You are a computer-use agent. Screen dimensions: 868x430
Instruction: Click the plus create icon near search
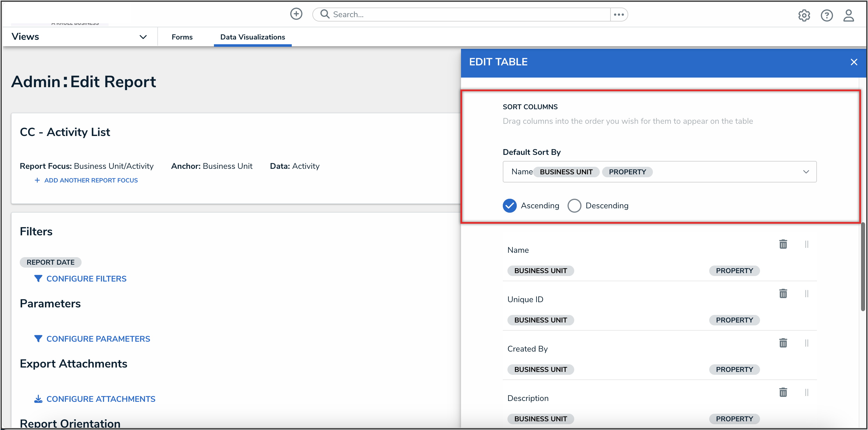coord(296,14)
